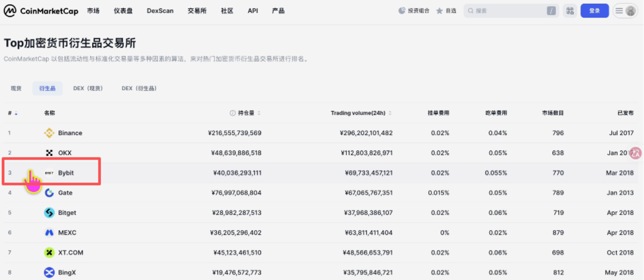Open the BingX exchange link
Viewport: 644px width, 280px height.
(x=67, y=272)
